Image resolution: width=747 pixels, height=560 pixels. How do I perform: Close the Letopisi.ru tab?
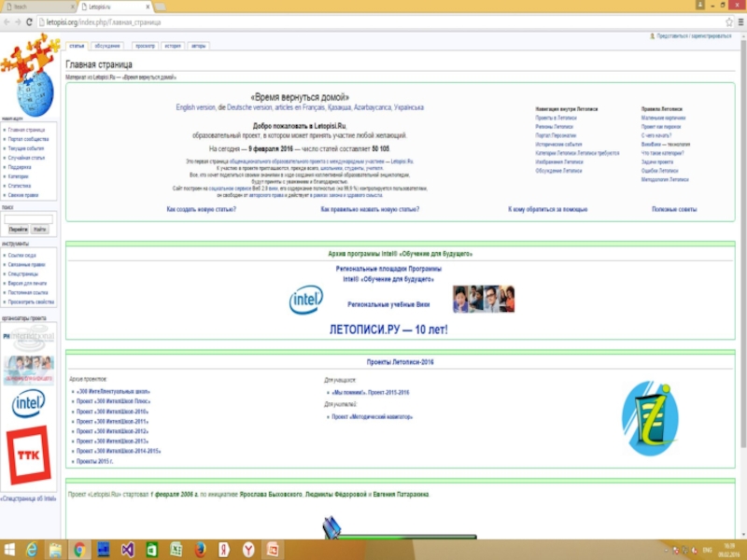148,7
